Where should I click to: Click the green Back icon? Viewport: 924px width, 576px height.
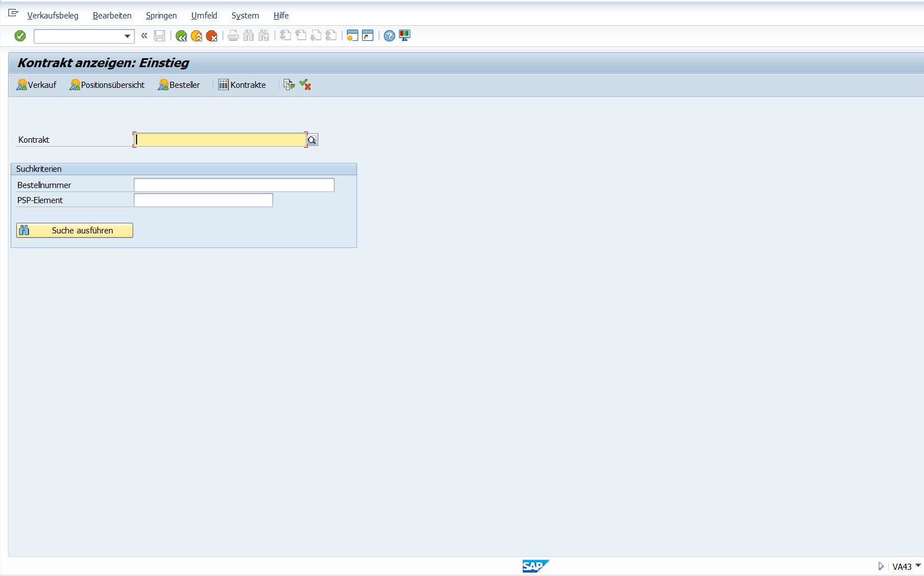click(x=181, y=36)
